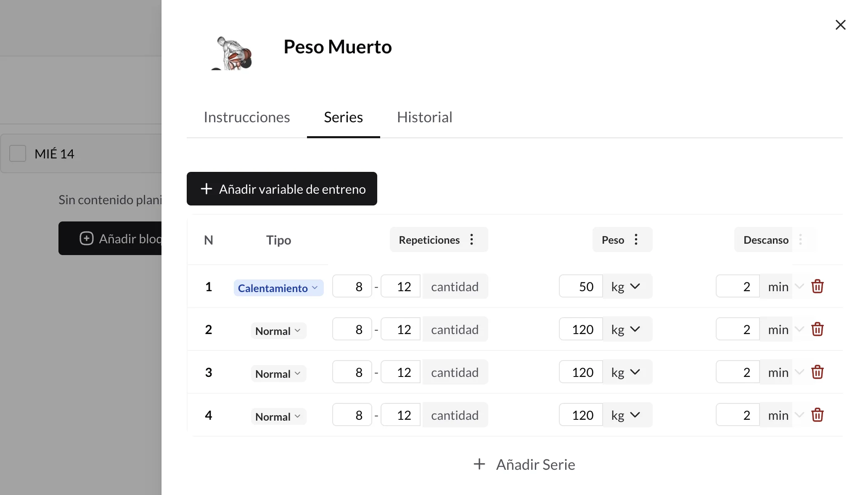
Task: Open the Historial tab
Action: pos(424,117)
